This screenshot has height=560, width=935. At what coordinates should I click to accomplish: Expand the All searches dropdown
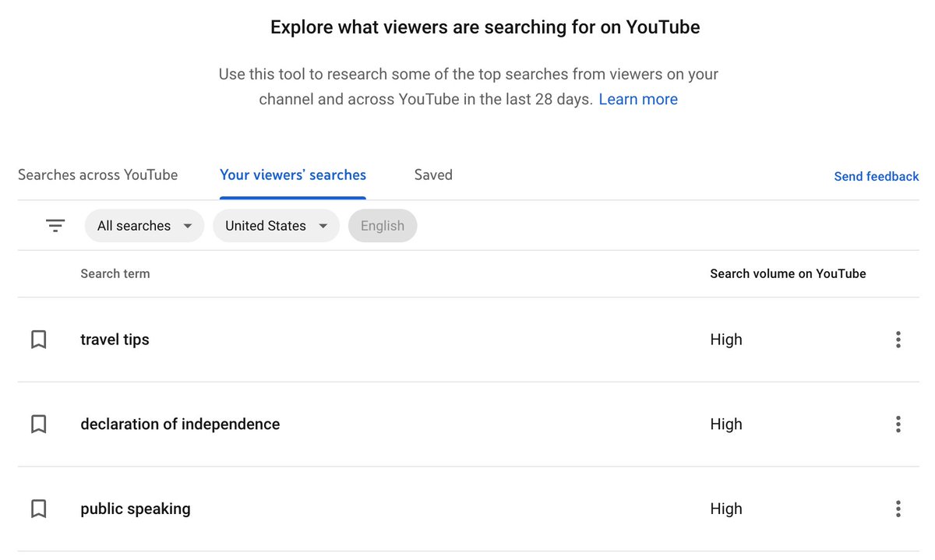click(x=144, y=226)
